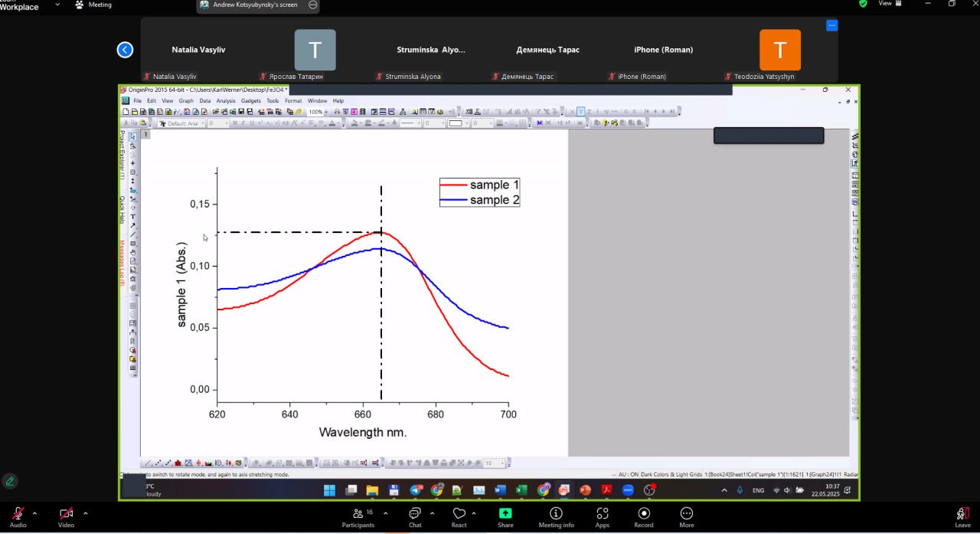Viewport: 980px width, 534px height.
Task: Open the Gadgets menu
Action: (250, 100)
